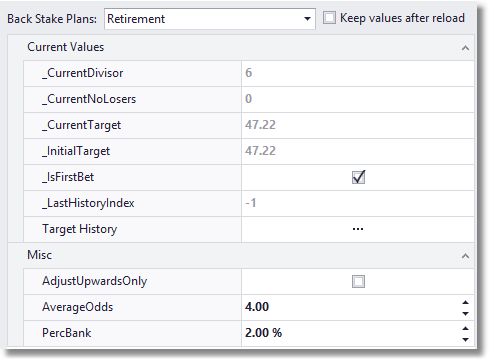Open Target History ellipsis editor
Image resolution: width=489 pixels, height=361 pixels.
click(x=358, y=229)
